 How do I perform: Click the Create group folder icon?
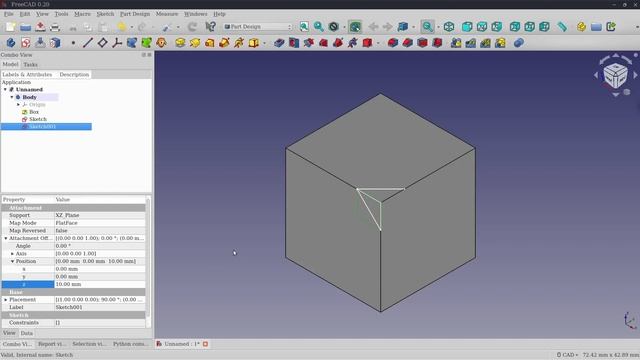[x=596, y=27]
